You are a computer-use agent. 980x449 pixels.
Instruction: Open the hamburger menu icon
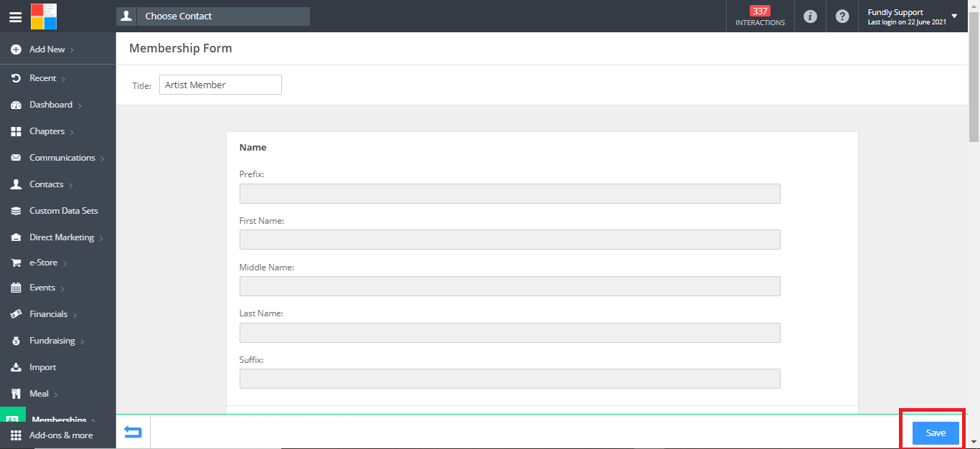[x=15, y=16]
